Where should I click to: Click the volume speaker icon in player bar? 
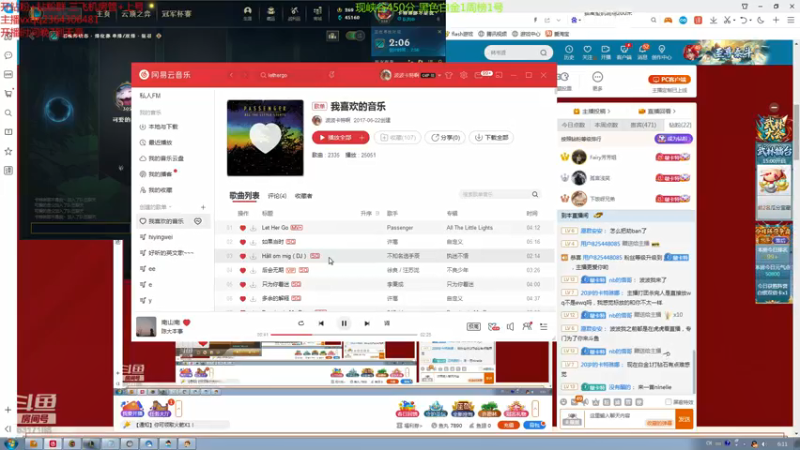tap(510, 327)
